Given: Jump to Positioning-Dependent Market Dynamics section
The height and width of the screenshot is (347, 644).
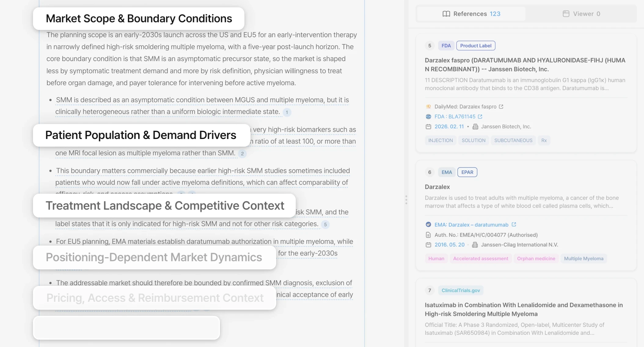Looking at the screenshot, I should coord(155,258).
